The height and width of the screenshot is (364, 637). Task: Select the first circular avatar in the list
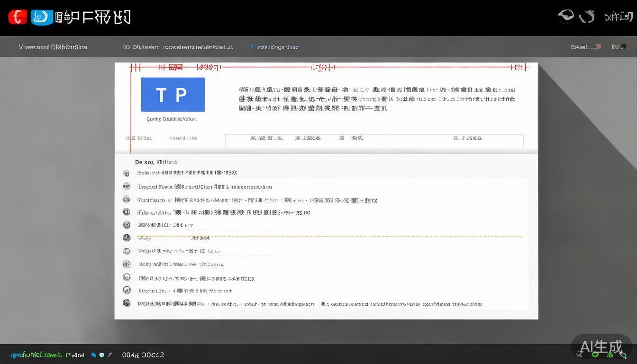coord(127,173)
